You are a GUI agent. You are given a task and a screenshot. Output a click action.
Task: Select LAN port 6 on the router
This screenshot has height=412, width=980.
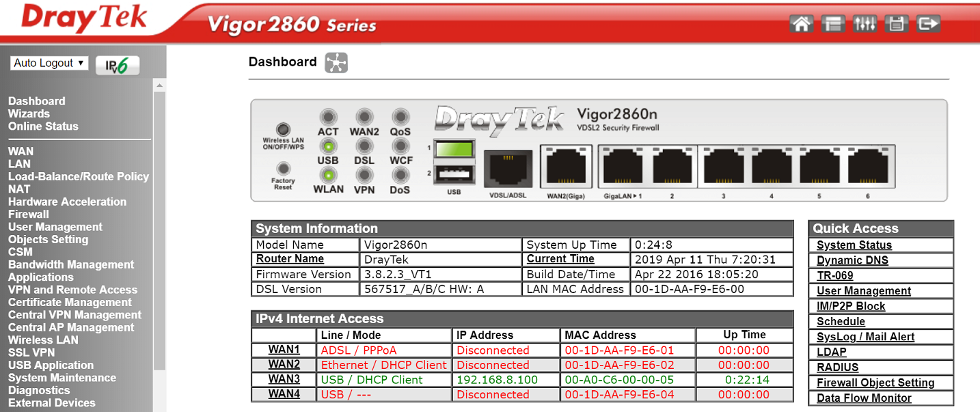[x=869, y=167]
